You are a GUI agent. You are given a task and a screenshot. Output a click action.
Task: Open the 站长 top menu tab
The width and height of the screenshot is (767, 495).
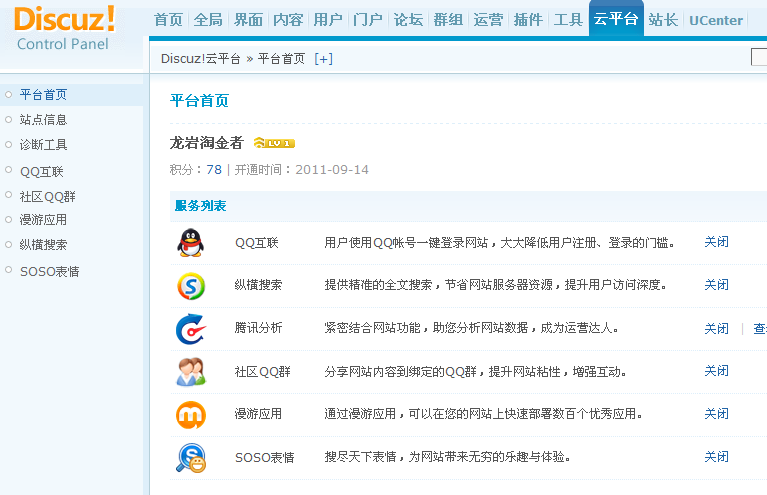[x=663, y=20]
